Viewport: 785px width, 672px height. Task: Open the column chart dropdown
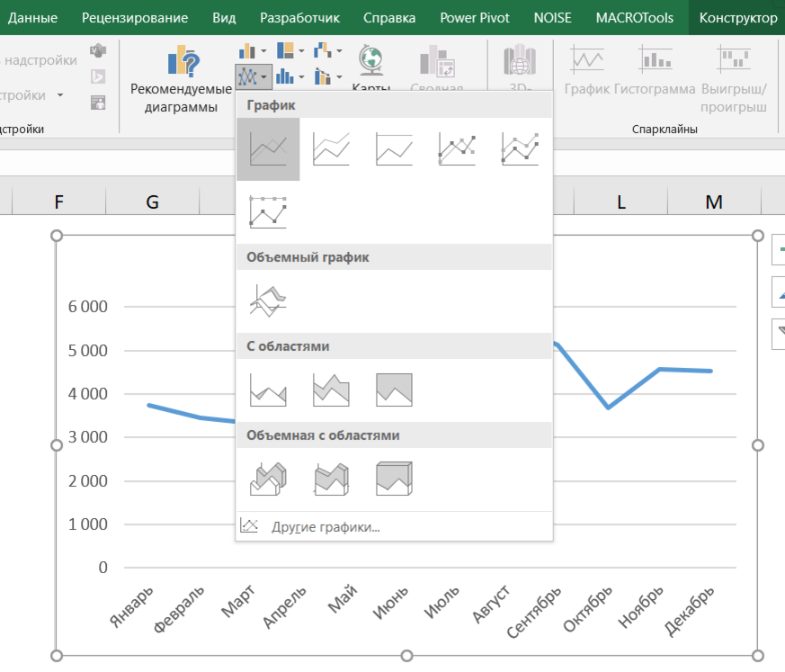pyautogui.click(x=253, y=50)
